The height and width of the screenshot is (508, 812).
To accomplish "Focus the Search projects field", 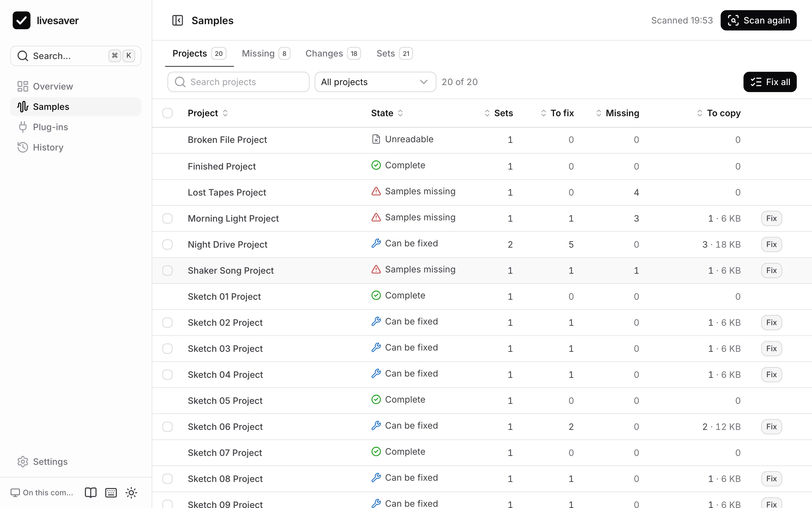I will (238, 82).
